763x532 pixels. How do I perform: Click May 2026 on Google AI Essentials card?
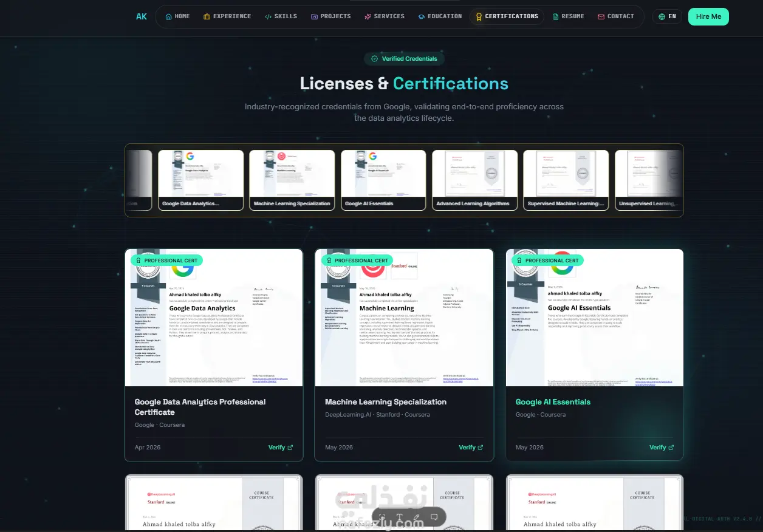click(x=530, y=448)
